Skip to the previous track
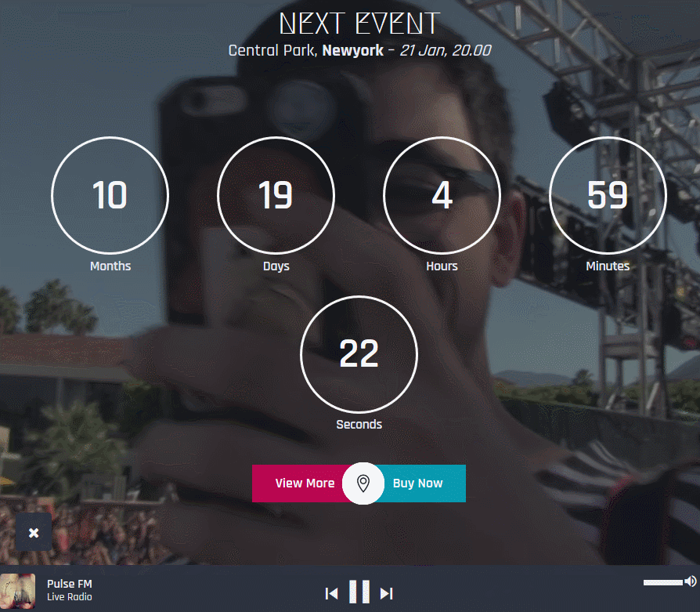700x612 pixels. pyautogui.click(x=332, y=593)
